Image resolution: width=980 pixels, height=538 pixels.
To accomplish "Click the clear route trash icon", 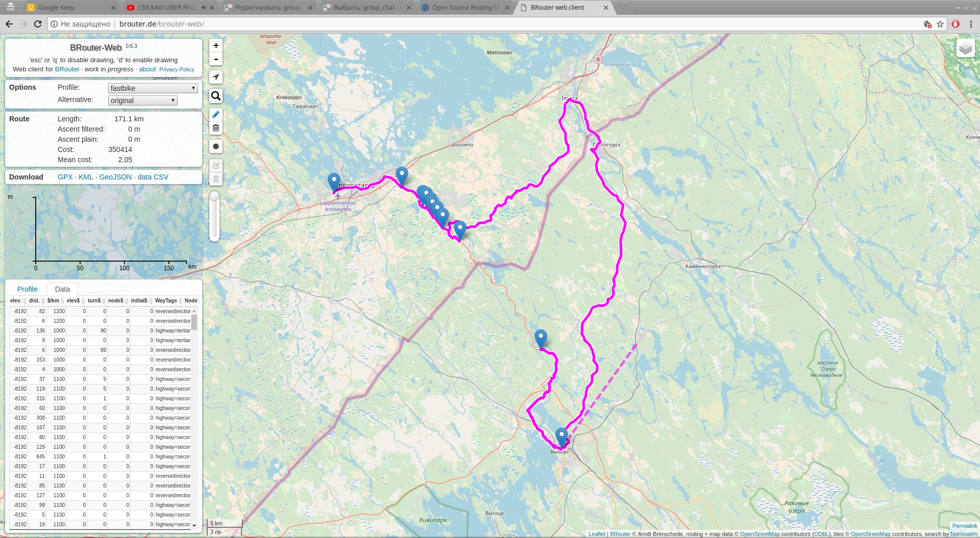I will (x=216, y=128).
